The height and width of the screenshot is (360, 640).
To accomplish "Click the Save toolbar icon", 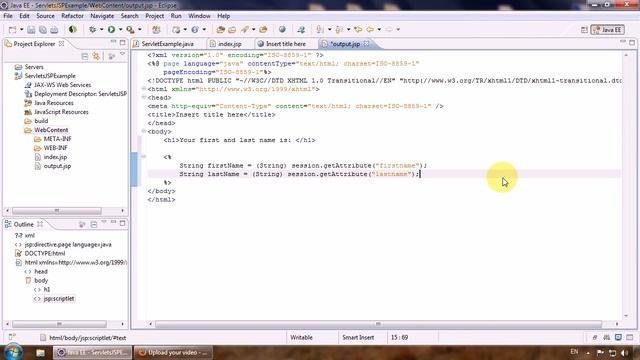I will pyautogui.click(x=31, y=29).
